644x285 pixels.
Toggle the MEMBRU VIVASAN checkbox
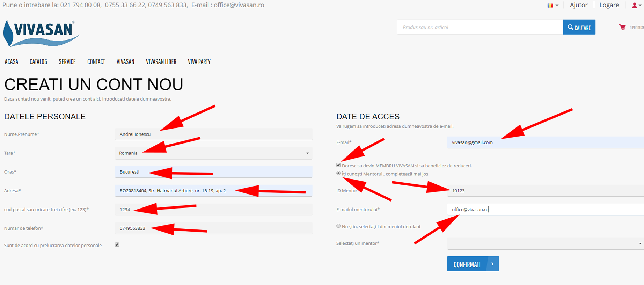[338, 165]
